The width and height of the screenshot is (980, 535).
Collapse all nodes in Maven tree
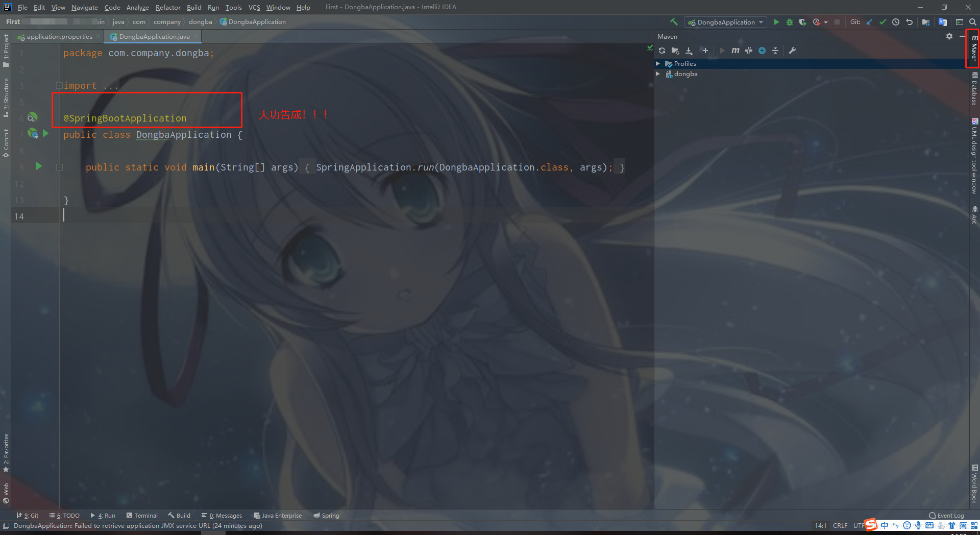(x=775, y=51)
